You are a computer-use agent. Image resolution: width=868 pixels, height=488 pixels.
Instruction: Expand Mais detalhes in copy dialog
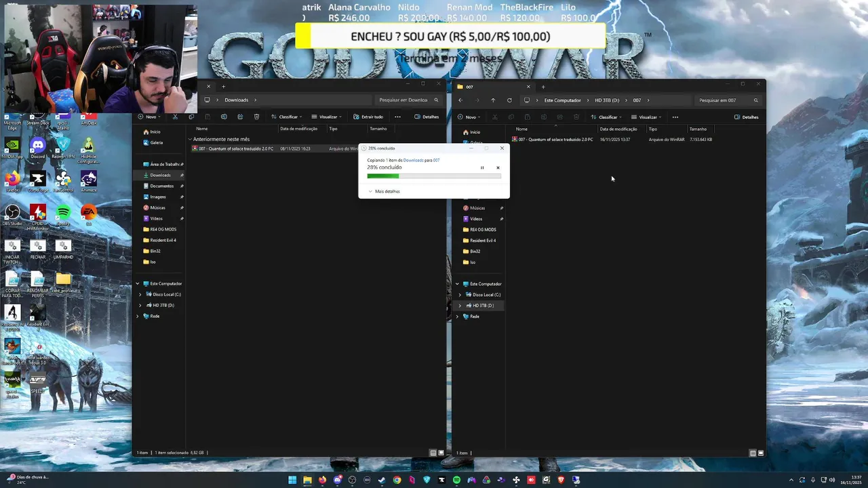pos(384,191)
